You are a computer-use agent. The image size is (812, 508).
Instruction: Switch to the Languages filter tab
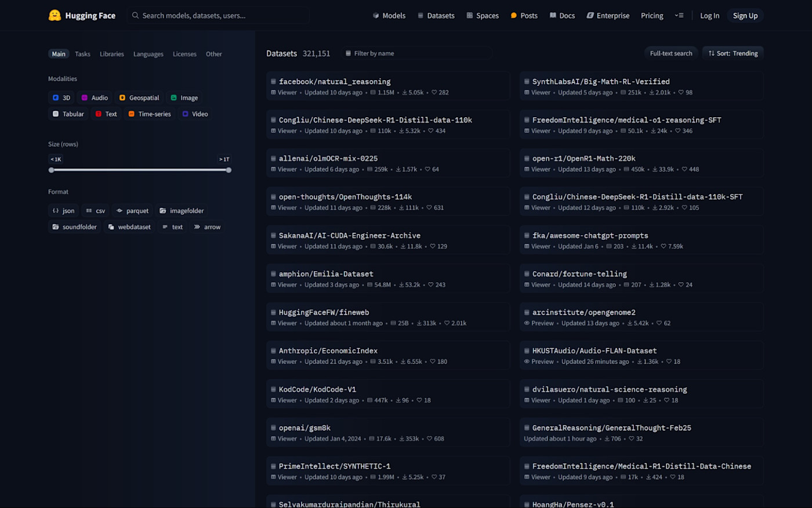coord(148,54)
